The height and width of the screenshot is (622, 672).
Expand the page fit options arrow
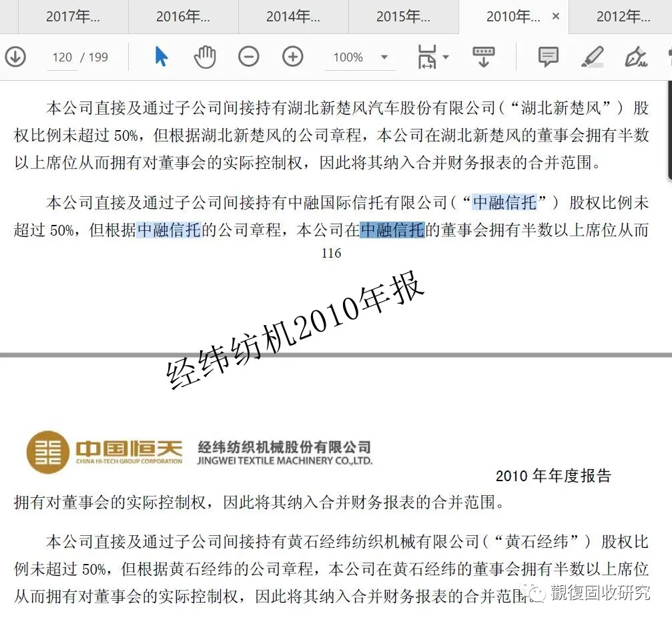click(x=446, y=57)
